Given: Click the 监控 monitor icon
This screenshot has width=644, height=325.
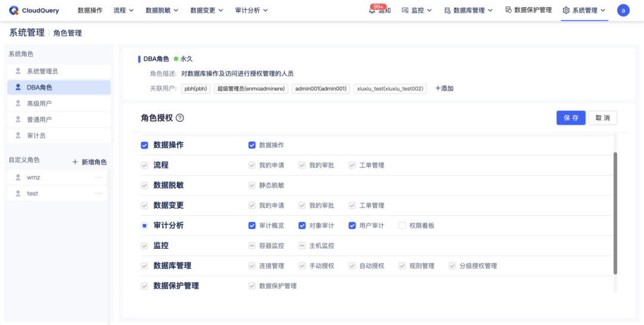Looking at the screenshot, I should [405, 10].
